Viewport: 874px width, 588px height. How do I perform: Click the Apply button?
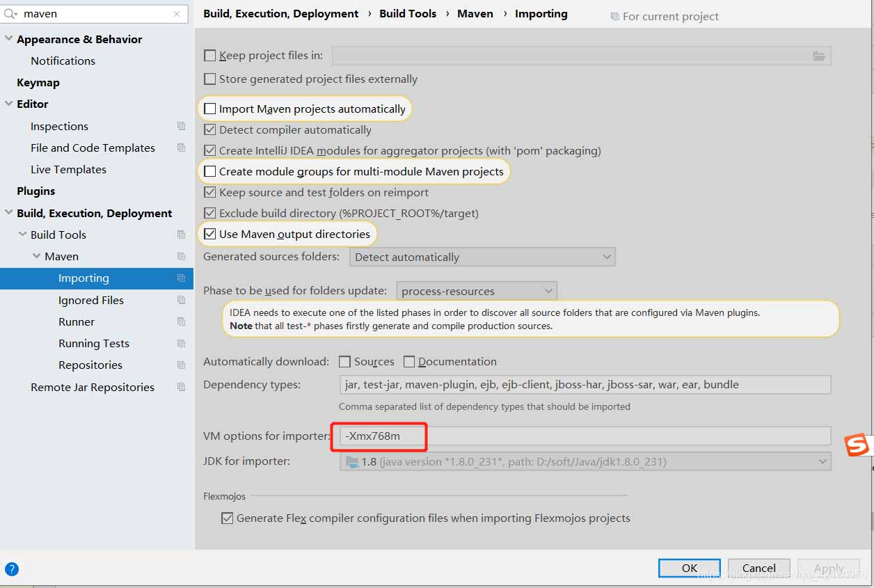point(829,568)
